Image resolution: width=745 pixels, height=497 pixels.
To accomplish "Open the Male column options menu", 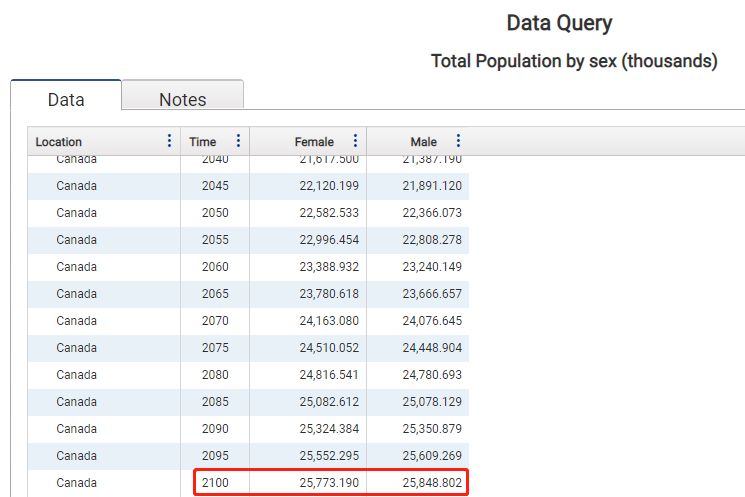I will 458,141.
